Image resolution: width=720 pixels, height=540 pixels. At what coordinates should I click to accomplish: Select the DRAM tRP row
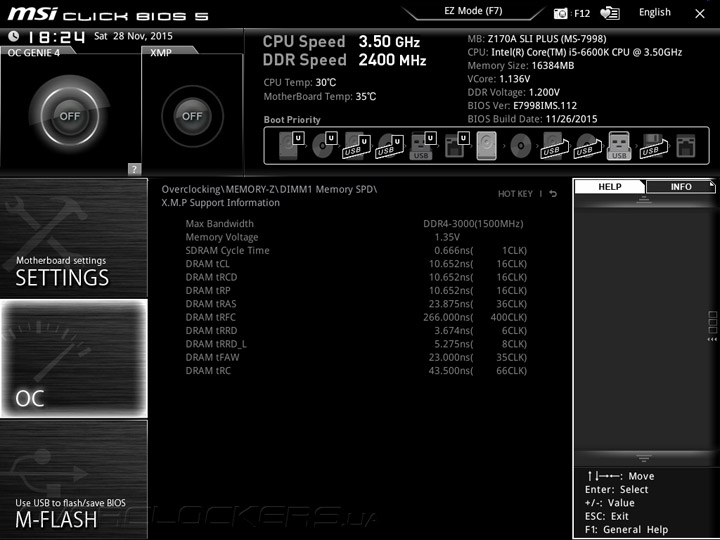coord(356,290)
